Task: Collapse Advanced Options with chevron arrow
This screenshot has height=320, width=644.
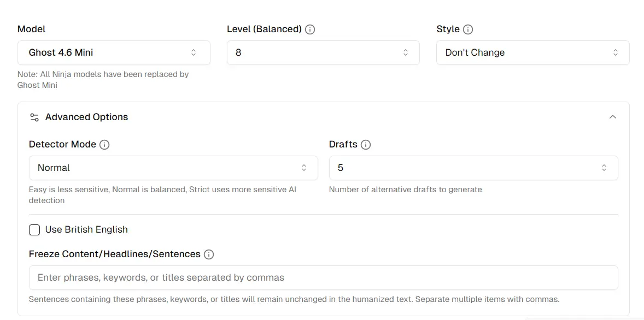Action: pyautogui.click(x=613, y=117)
